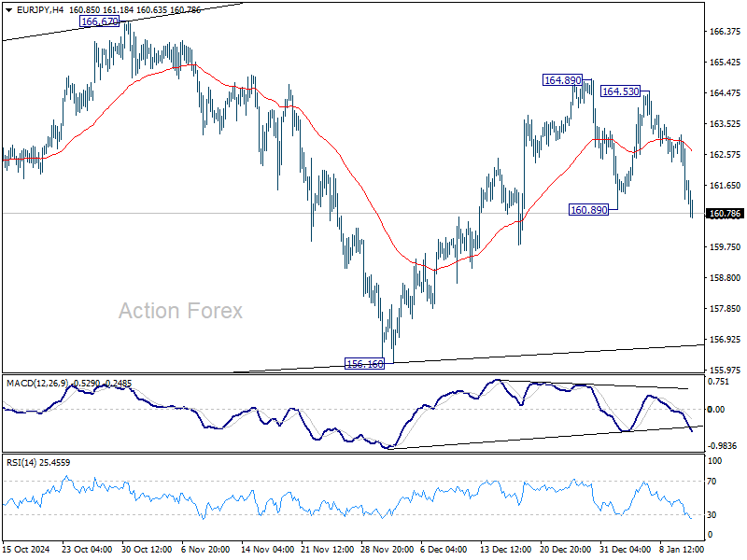Click the MACD -0.9836 scale value
The width and height of the screenshot is (747, 560).
click(x=722, y=446)
